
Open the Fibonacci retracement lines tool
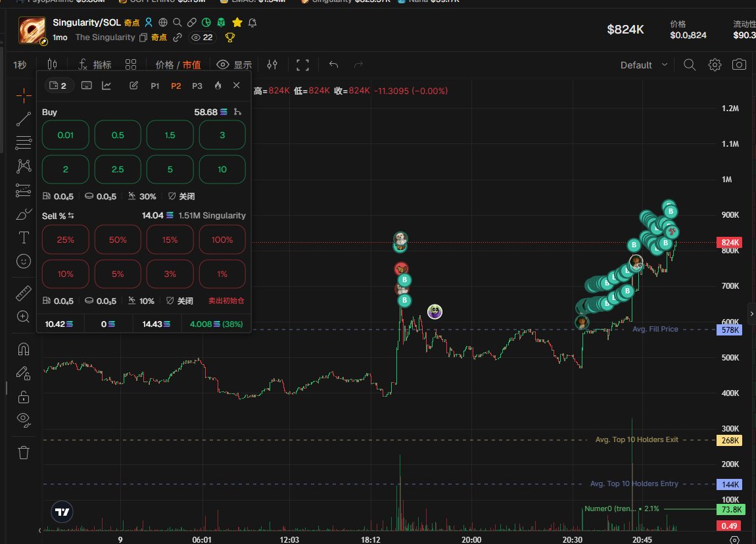[x=24, y=143]
